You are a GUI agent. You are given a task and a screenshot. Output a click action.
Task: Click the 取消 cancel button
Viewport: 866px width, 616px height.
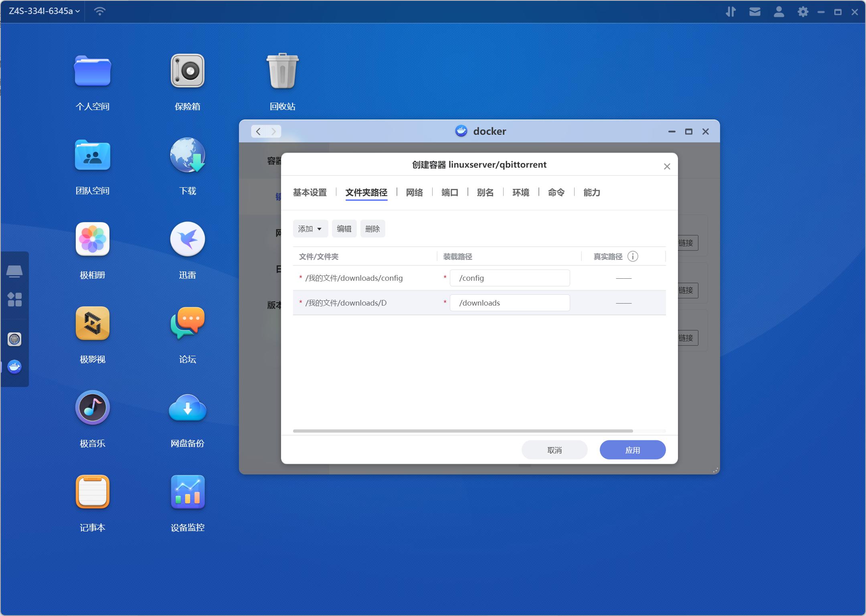pyautogui.click(x=554, y=450)
